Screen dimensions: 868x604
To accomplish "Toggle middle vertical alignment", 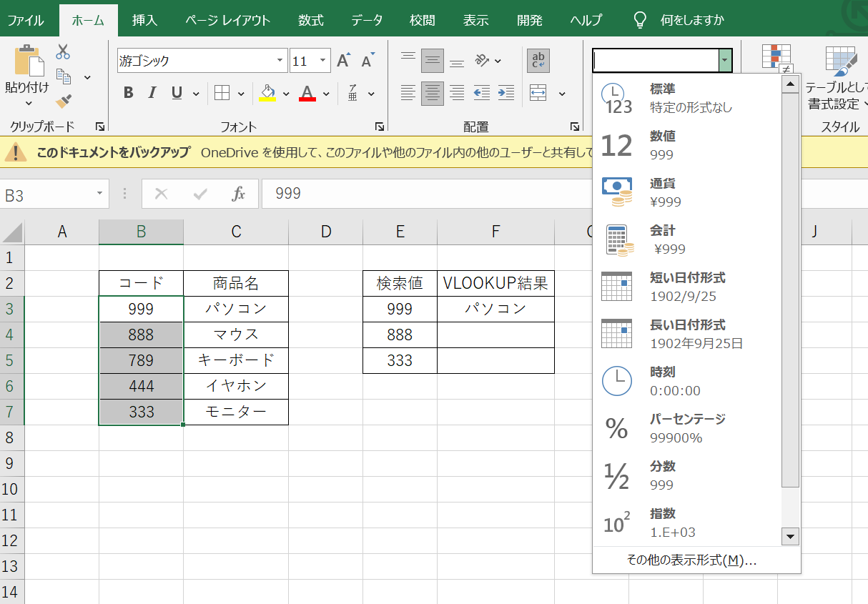I will [433, 61].
